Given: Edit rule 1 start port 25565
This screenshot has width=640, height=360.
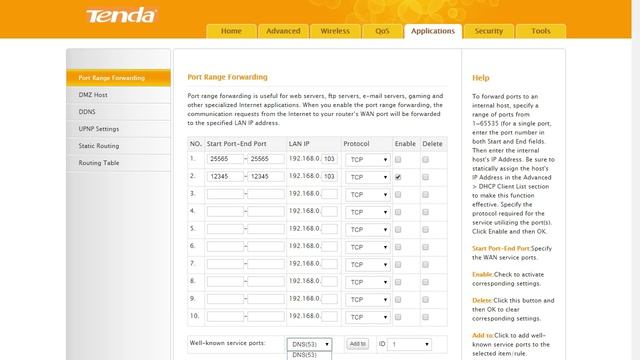Looking at the screenshot, I should (x=225, y=159).
